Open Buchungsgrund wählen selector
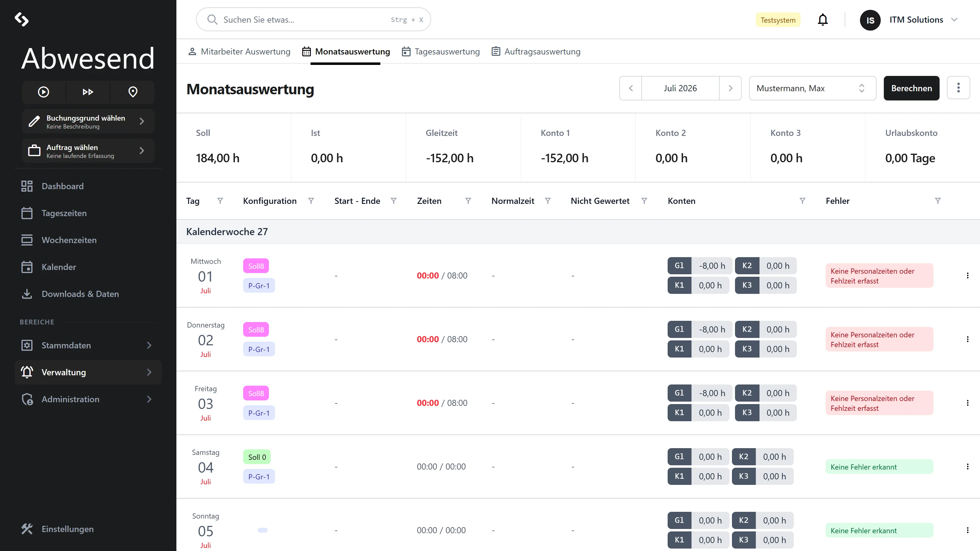This screenshot has width=980, height=551. [x=88, y=121]
